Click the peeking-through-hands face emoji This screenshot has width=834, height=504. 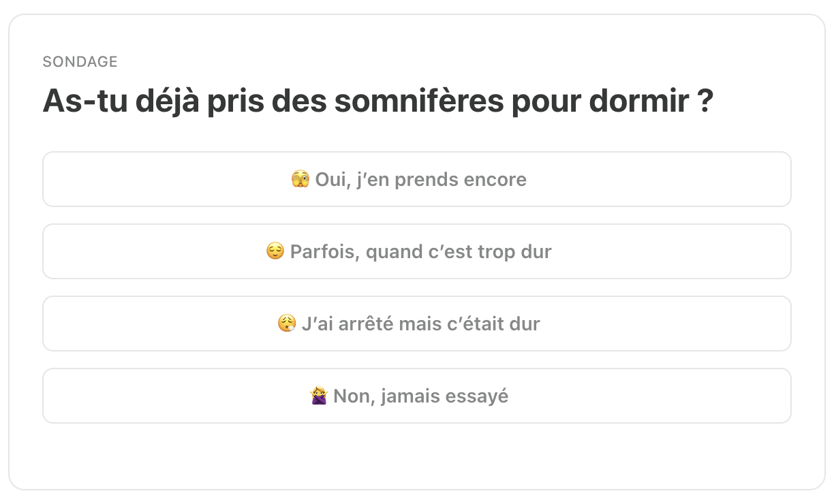300,180
